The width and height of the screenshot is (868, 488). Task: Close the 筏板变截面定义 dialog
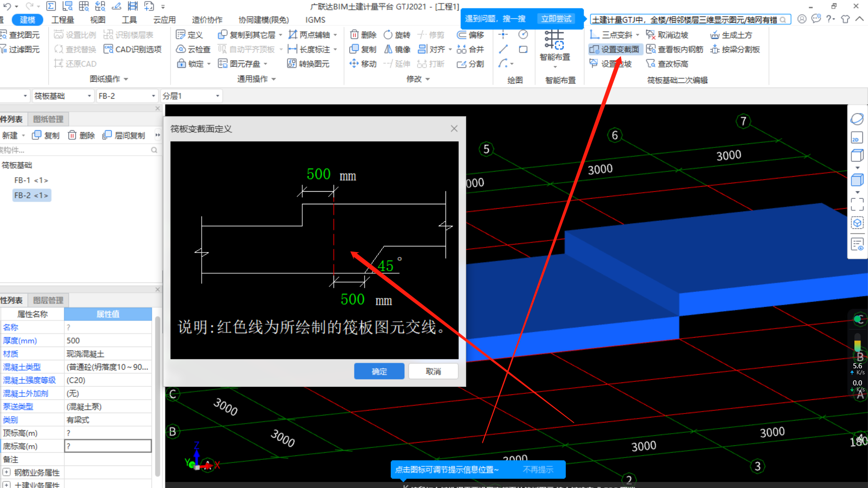tap(454, 129)
